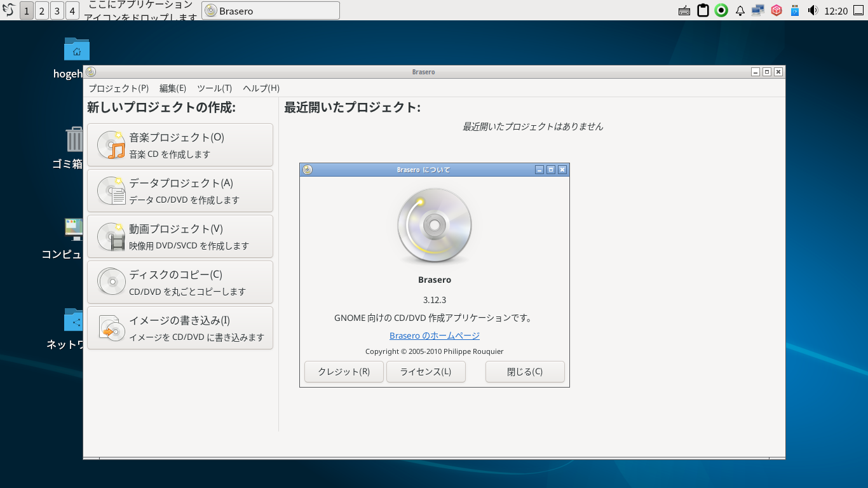868x488 pixels.
Task: Open the blue removable device tray icon
Action: [x=794, y=11]
